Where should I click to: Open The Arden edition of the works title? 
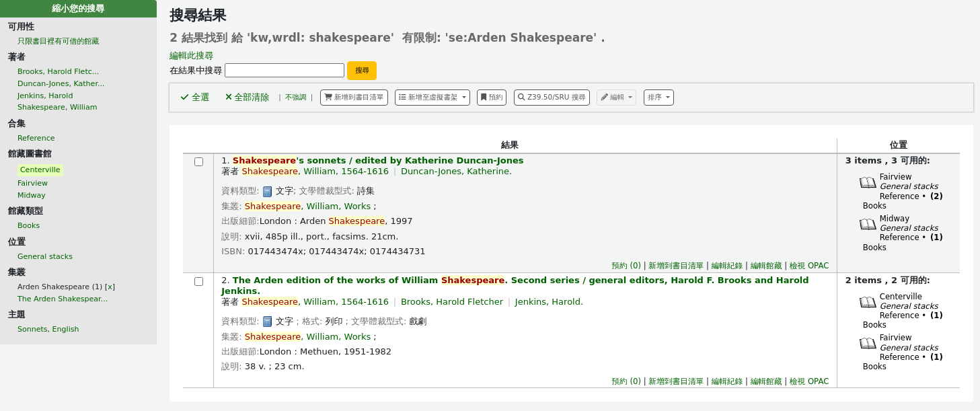pyautogui.click(x=515, y=285)
